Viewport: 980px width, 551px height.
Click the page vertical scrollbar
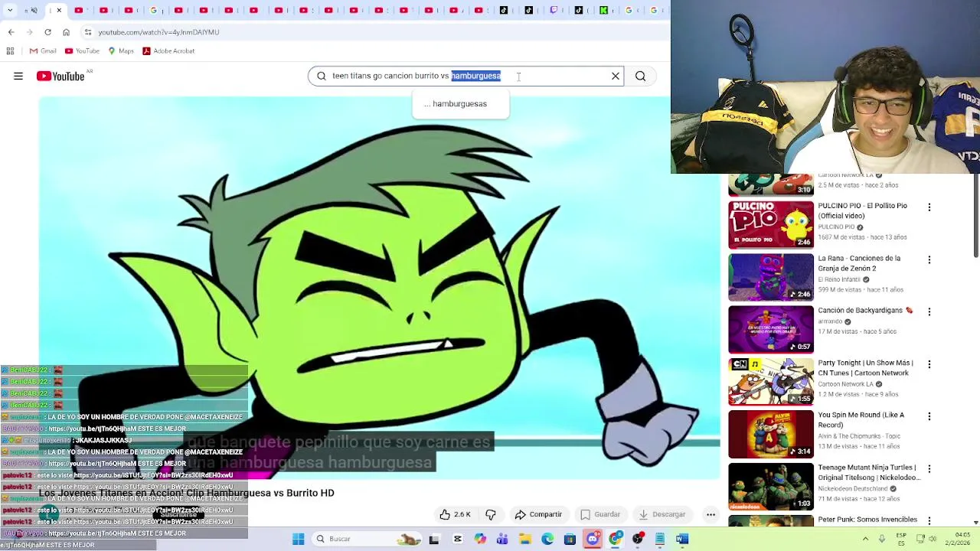(x=975, y=214)
